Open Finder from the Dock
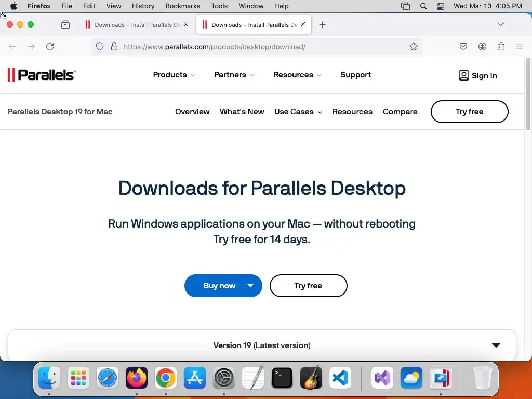The height and width of the screenshot is (399, 532). pos(49,378)
